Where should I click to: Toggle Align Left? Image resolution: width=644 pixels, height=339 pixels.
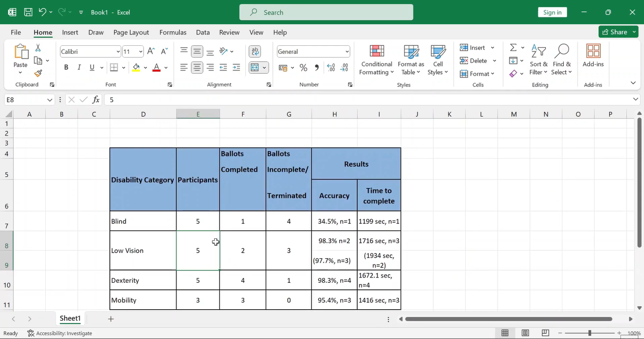coord(184,68)
